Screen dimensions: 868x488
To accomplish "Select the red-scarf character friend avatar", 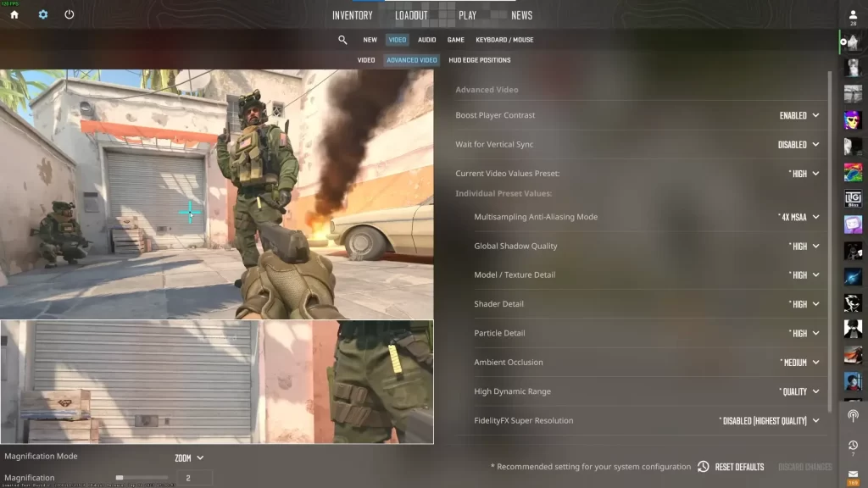I will (x=853, y=380).
